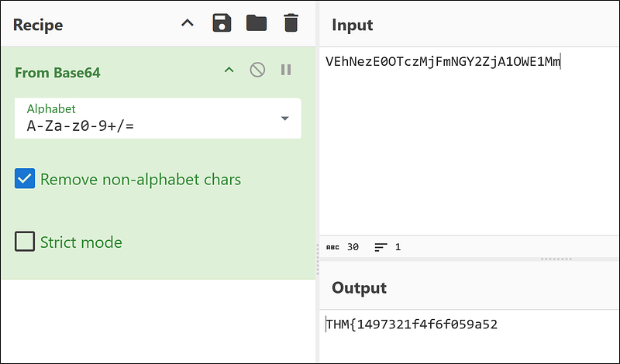Open the Alphabet dropdown arrow

pos(284,118)
